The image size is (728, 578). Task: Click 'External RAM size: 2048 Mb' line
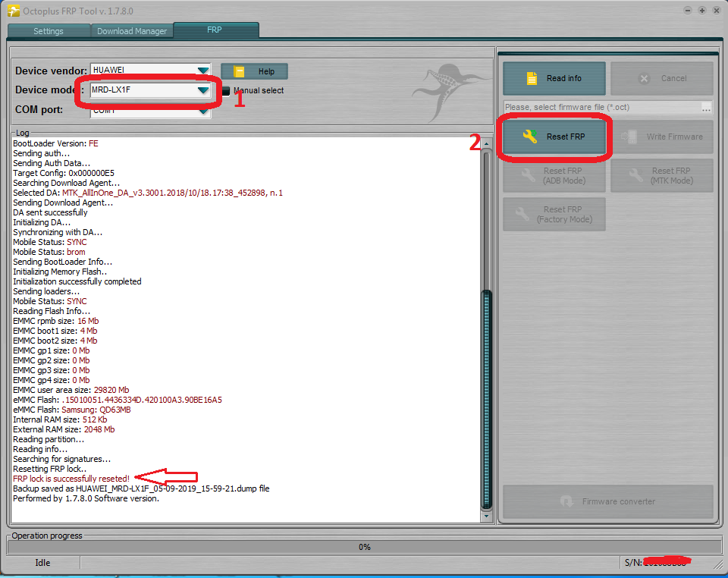point(64,429)
